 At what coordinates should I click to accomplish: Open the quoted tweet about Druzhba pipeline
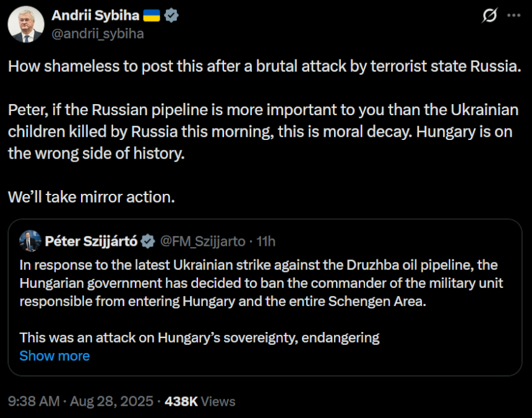coord(265,297)
